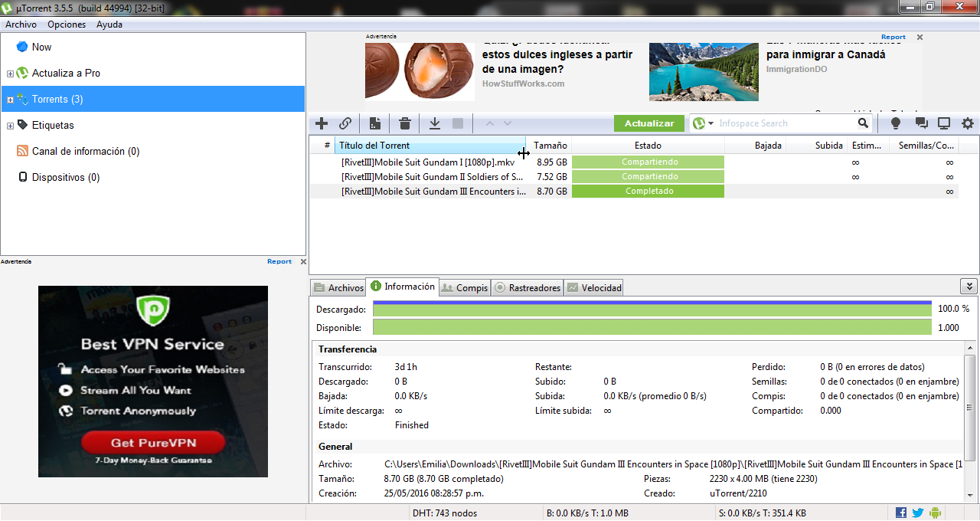Click the Etiquetas tag icon
This screenshot has width=980, height=521.
pos(22,125)
